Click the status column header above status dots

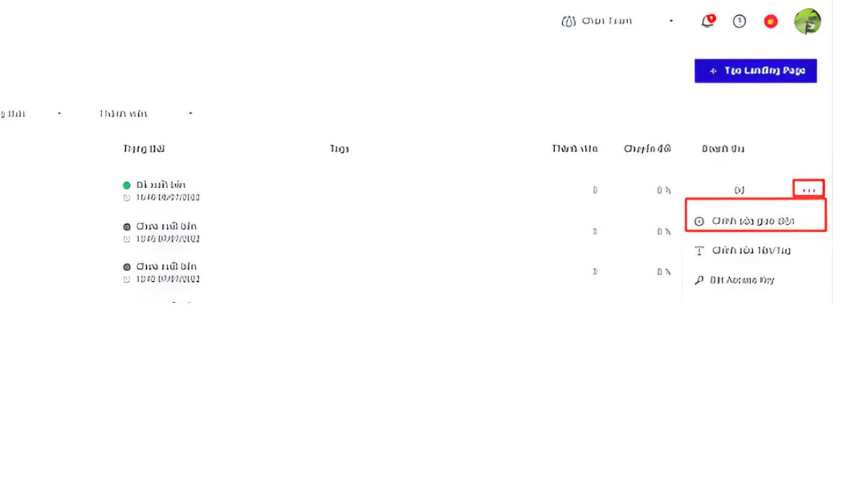(x=145, y=149)
